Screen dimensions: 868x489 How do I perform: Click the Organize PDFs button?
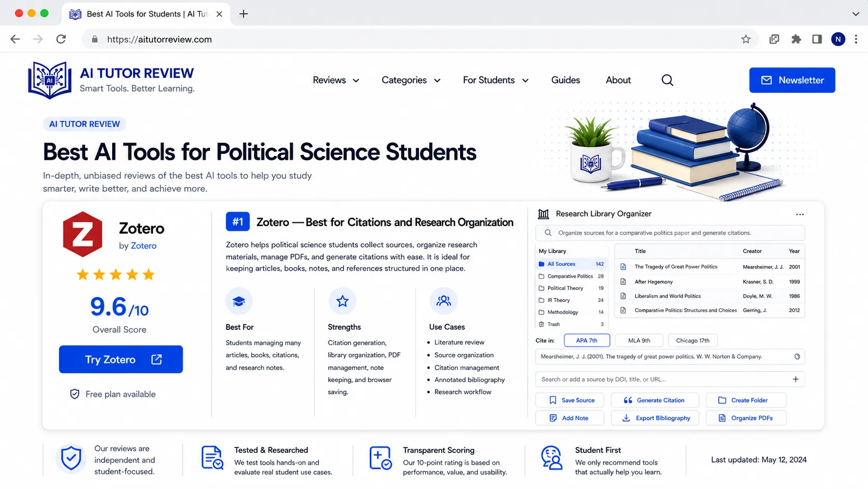(x=746, y=418)
